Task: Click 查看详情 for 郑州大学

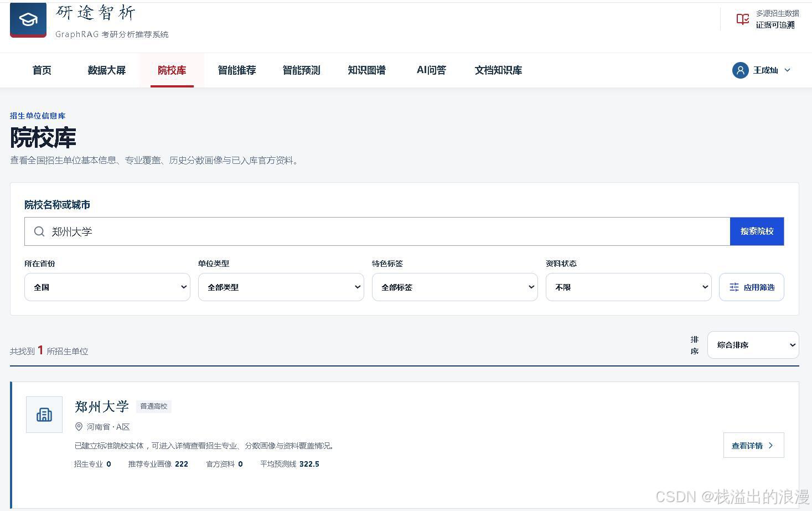Action: (754, 445)
